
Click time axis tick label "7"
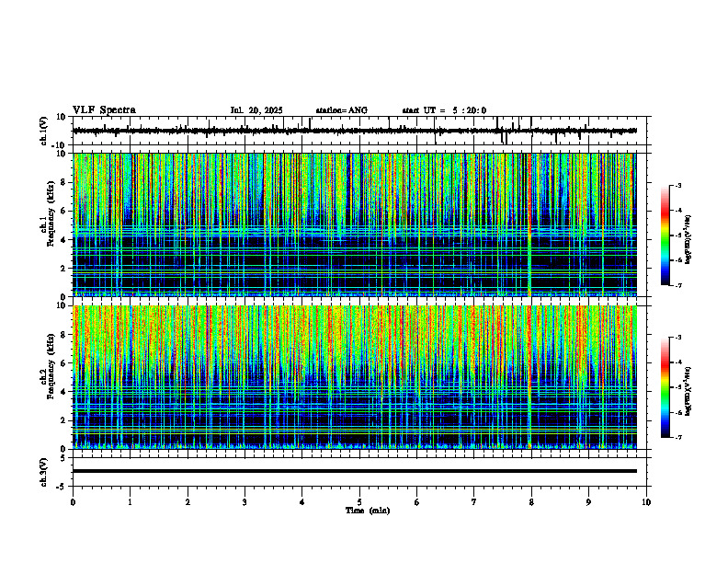tap(474, 502)
